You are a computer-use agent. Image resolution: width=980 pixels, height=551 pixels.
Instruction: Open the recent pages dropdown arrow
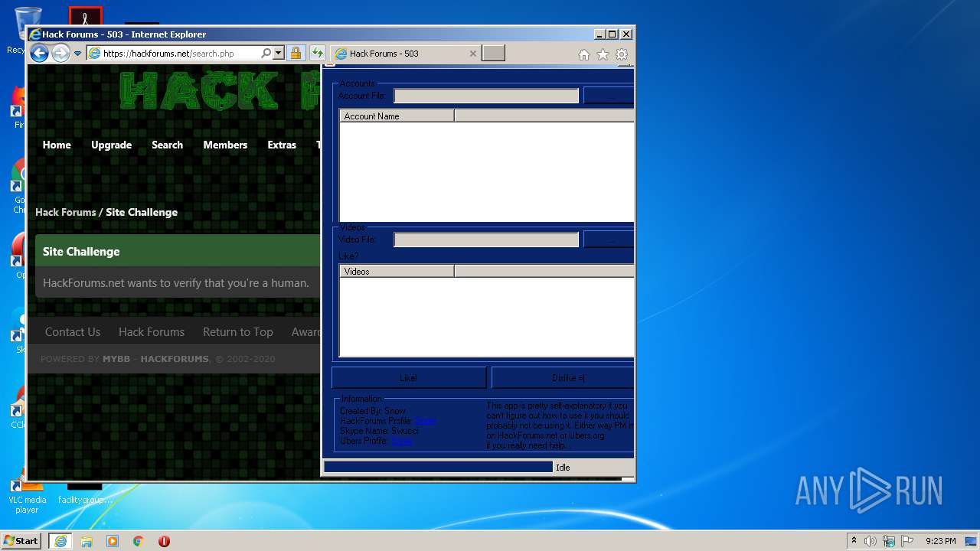tap(77, 54)
